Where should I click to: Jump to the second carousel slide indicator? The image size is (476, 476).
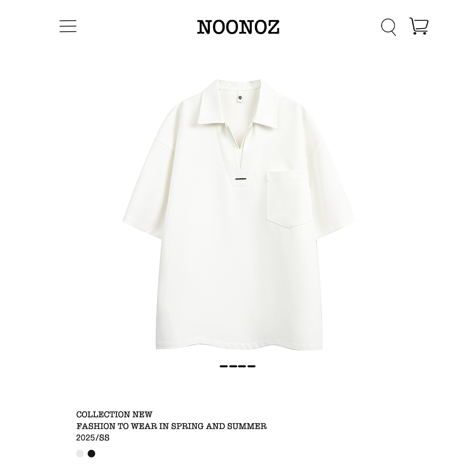click(x=233, y=366)
